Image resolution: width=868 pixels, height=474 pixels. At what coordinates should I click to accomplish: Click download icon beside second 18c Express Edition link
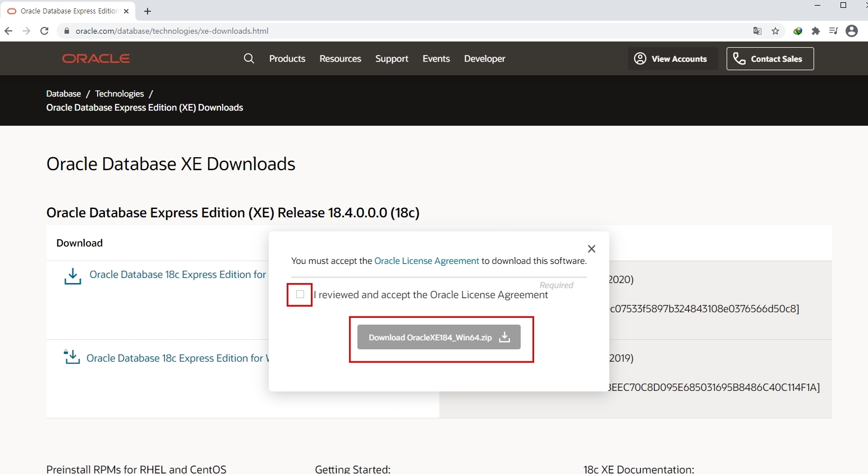[x=71, y=357]
